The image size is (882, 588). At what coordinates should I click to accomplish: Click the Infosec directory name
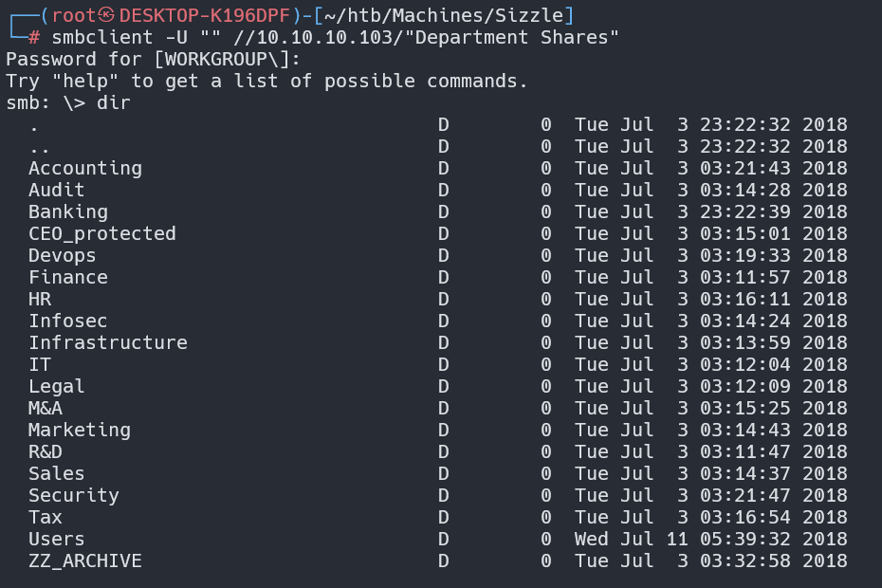click(x=68, y=322)
